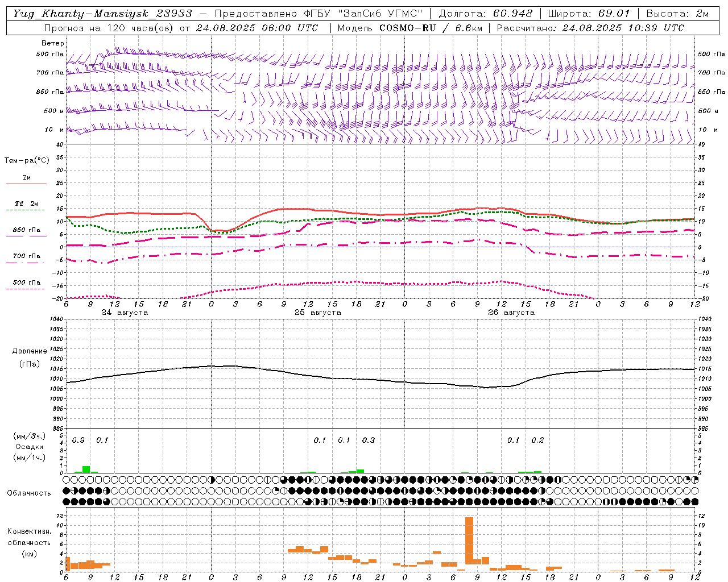Select the 700 гПа temperature legend entry

[27, 256]
